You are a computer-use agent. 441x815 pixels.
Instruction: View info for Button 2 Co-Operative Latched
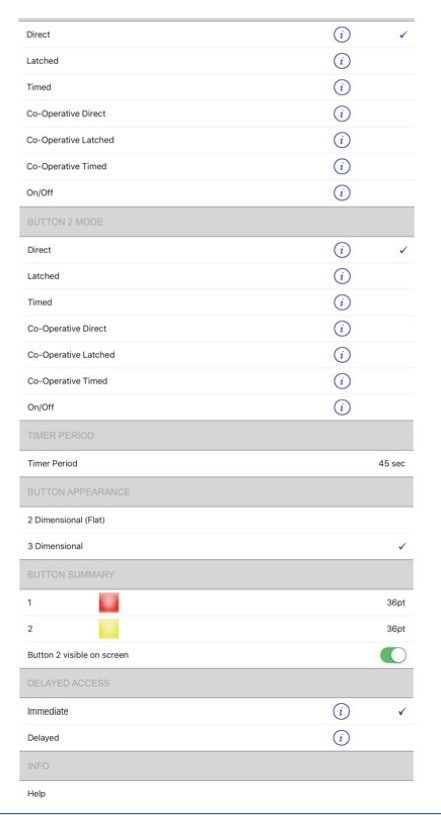point(342,355)
